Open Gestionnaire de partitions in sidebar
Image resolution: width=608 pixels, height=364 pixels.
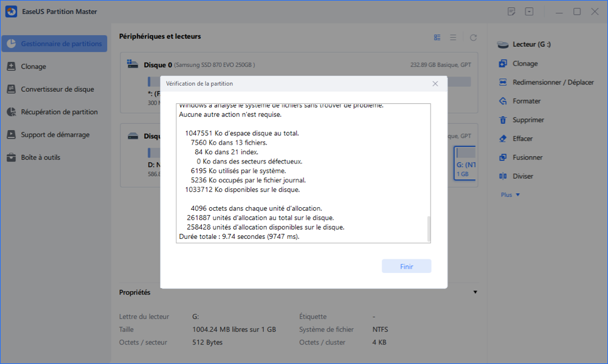click(x=54, y=44)
